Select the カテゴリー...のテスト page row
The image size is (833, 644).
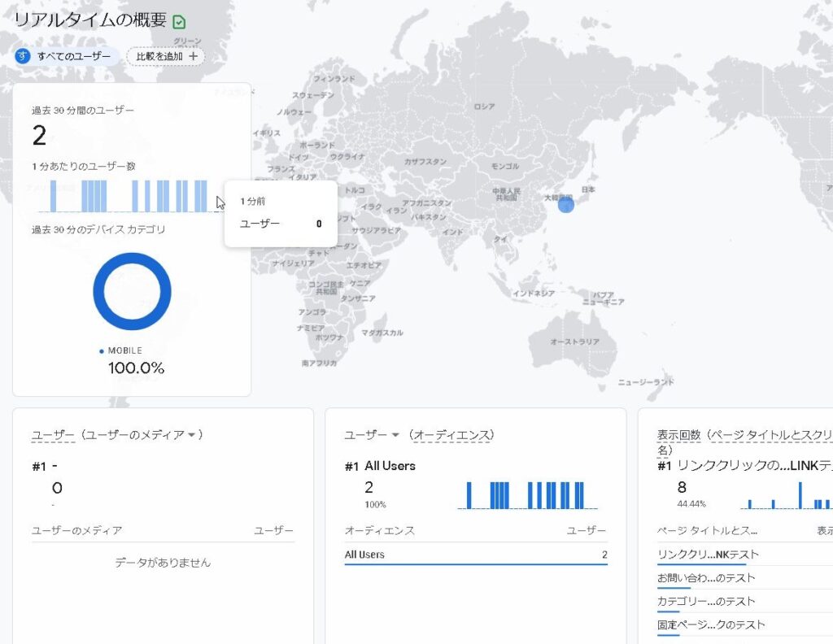[706, 602]
